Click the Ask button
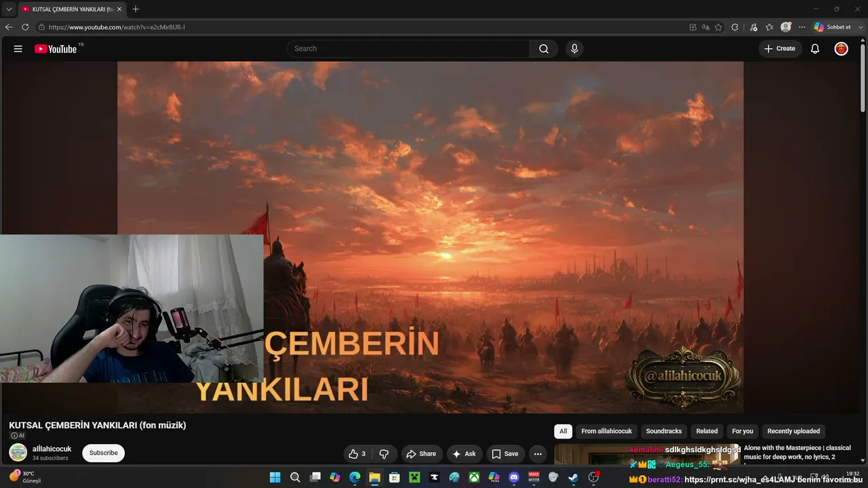This screenshot has width=868, height=488. [465, 454]
